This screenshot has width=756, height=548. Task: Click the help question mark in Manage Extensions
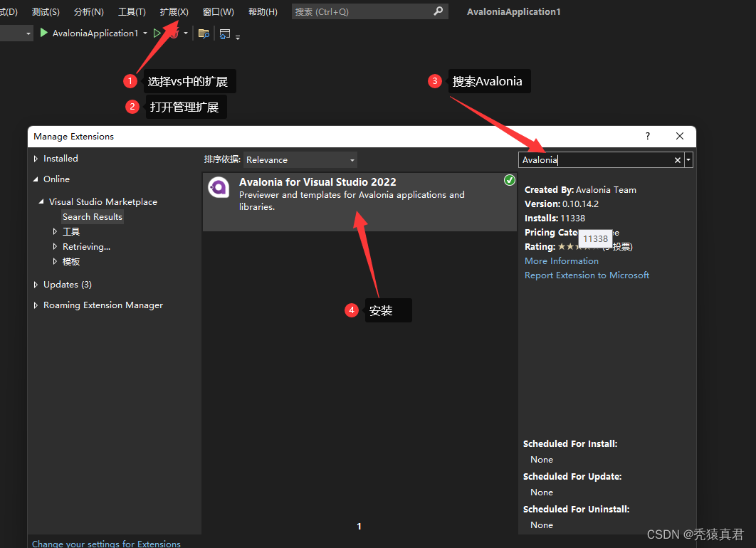point(648,136)
